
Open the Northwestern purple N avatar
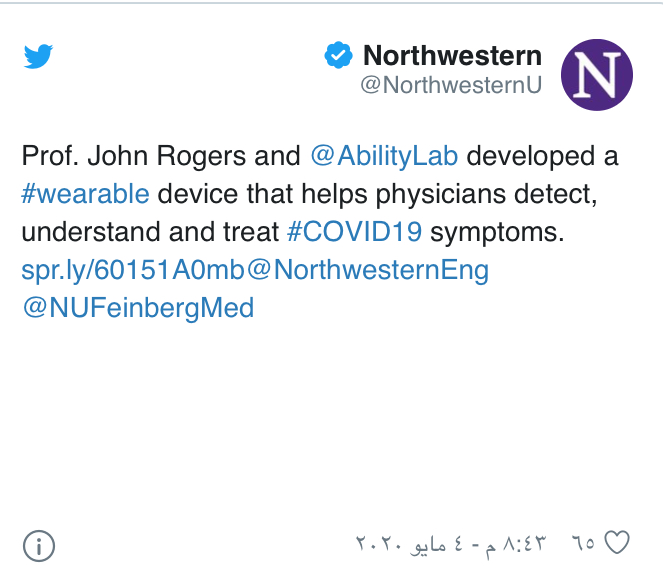pyautogui.click(x=597, y=75)
